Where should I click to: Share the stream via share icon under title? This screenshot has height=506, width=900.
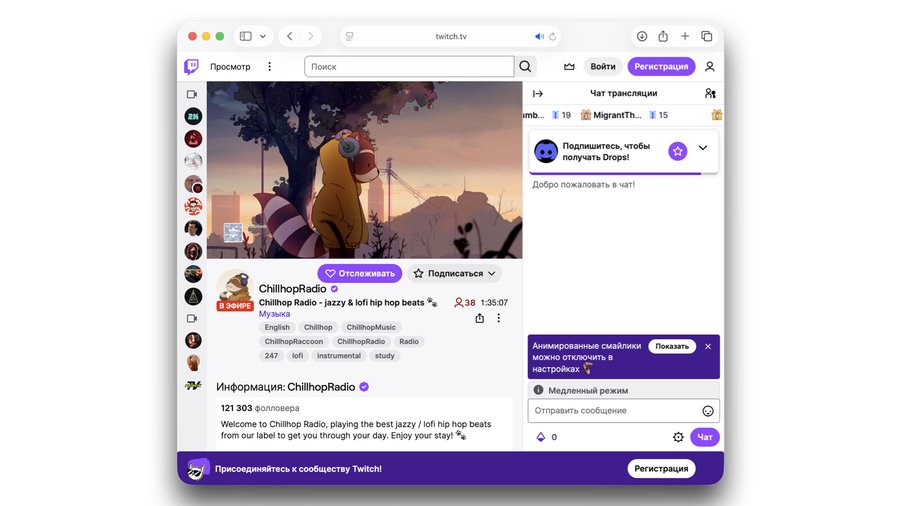[x=479, y=318]
